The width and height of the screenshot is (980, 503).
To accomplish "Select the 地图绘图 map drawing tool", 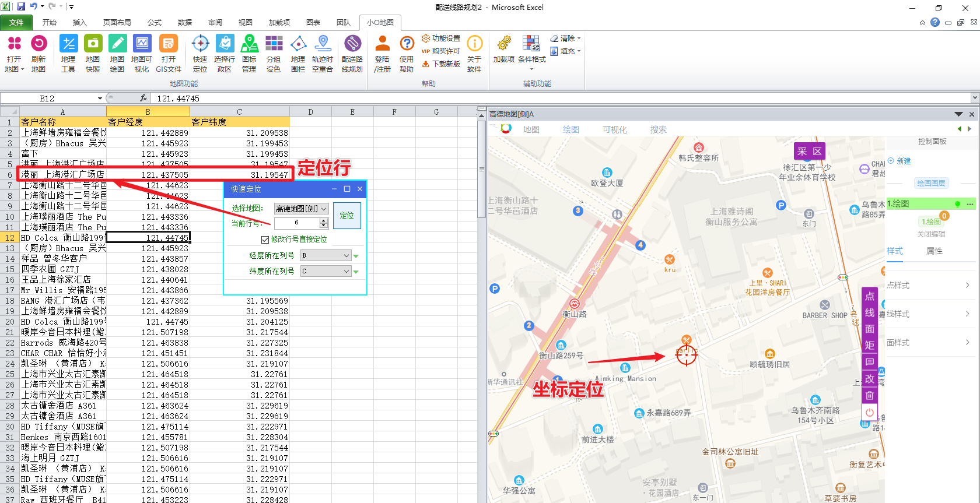I will [x=117, y=54].
